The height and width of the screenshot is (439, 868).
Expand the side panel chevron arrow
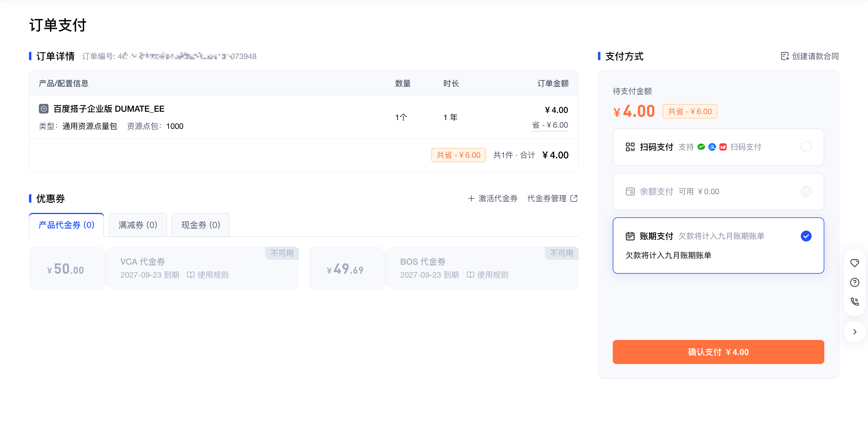[854, 332]
